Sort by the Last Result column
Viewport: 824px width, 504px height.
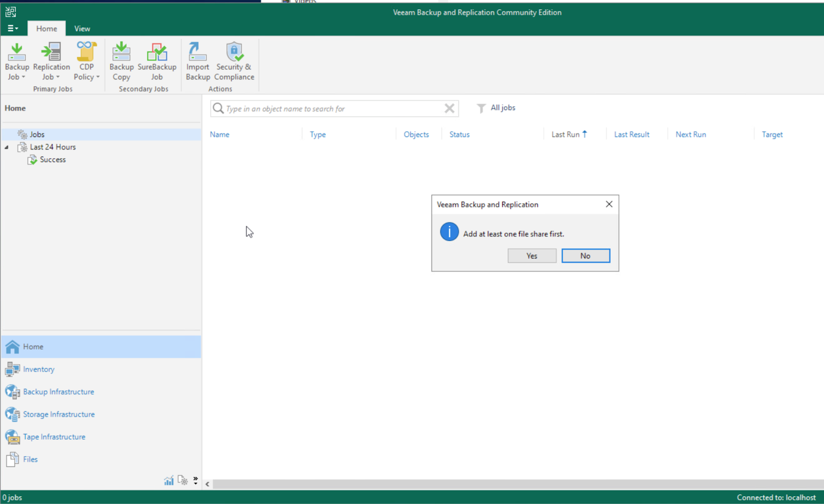(631, 134)
